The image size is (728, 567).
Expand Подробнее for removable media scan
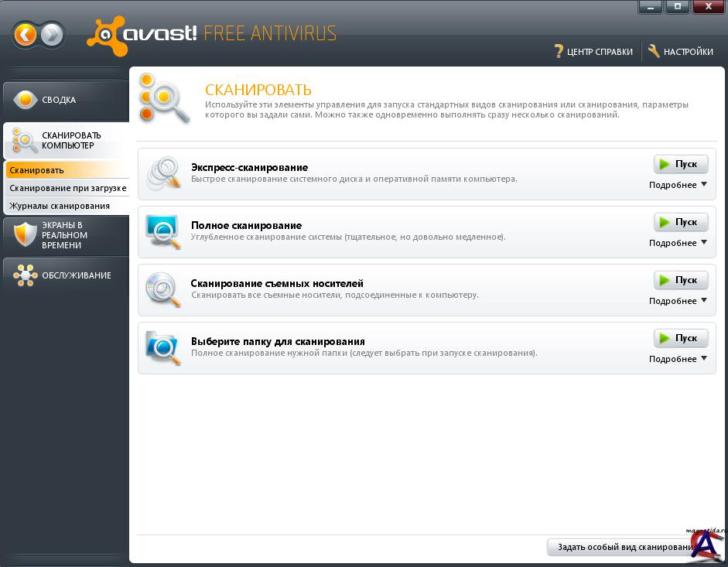pyautogui.click(x=678, y=301)
